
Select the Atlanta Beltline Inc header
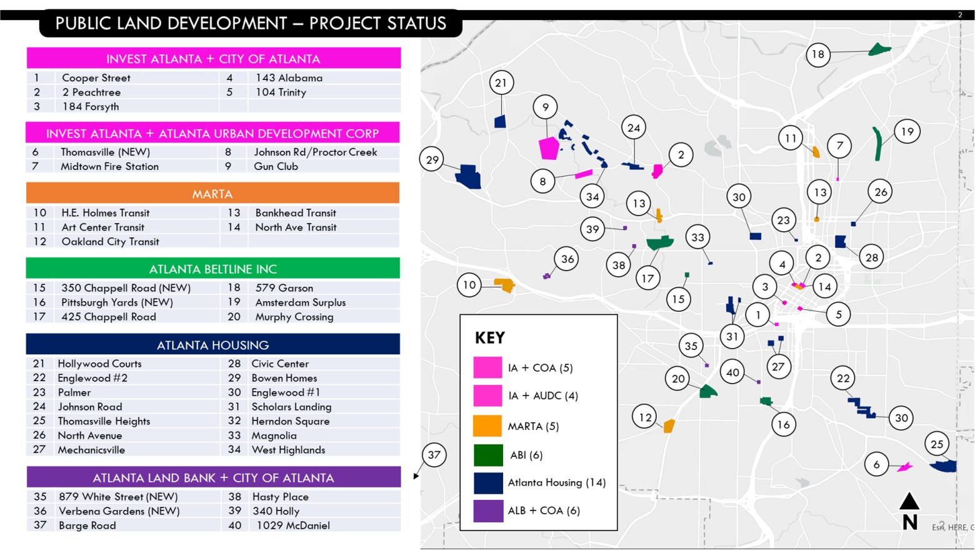pos(212,269)
